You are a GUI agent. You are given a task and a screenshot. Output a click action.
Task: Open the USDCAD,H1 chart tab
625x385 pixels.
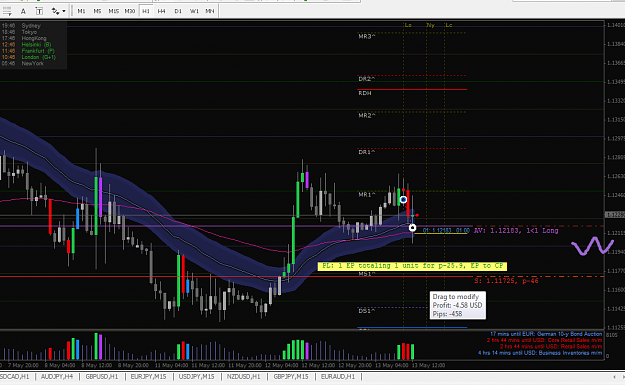(15, 377)
